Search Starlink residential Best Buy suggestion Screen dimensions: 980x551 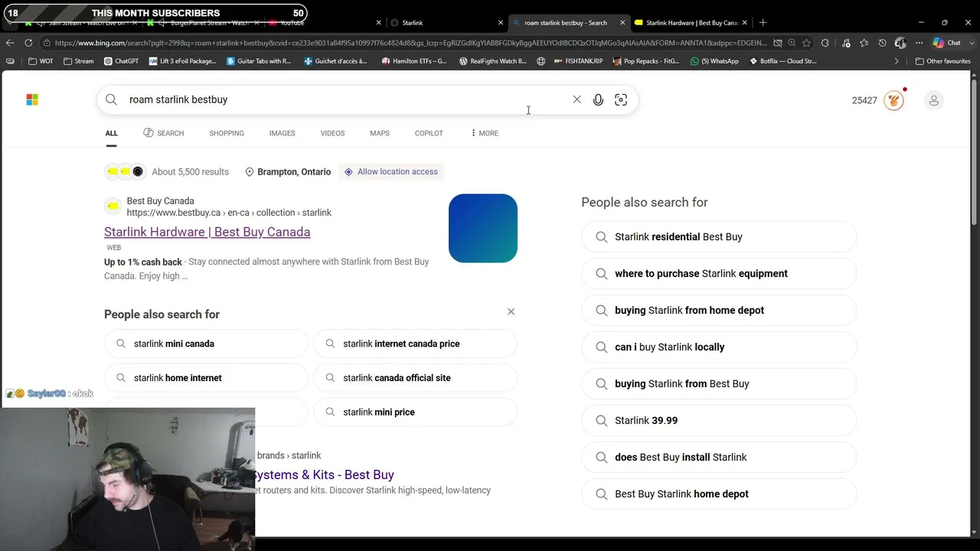pos(719,236)
